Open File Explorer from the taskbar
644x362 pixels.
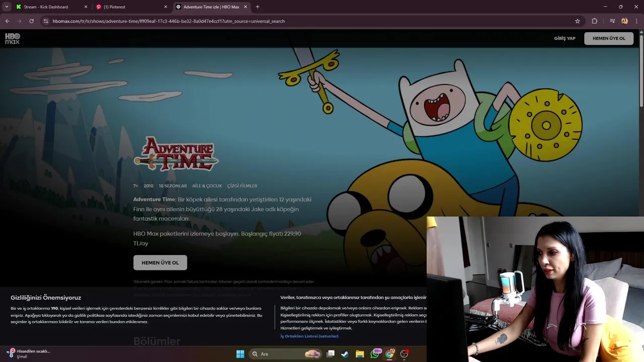click(x=360, y=354)
